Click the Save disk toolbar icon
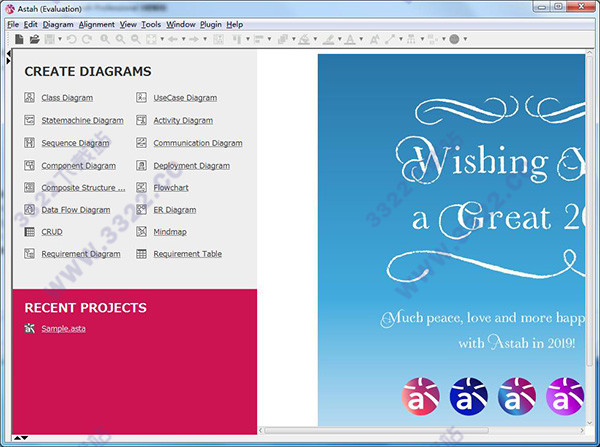Image resolution: width=600 pixels, height=447 pixels. pyautogui.click(x=50, y=39)
